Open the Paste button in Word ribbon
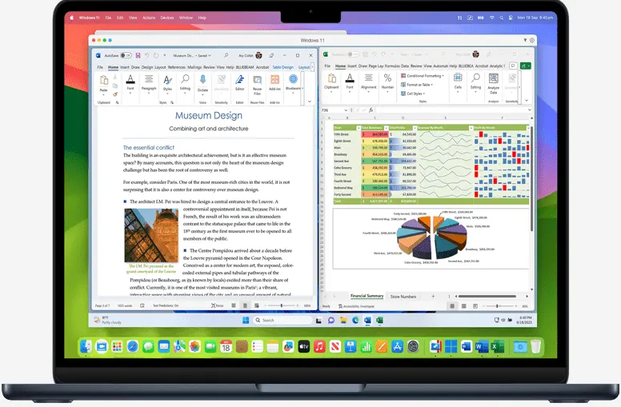Image resolution: width=621 pixels, height=407 pixels. [x=104, y=84]
